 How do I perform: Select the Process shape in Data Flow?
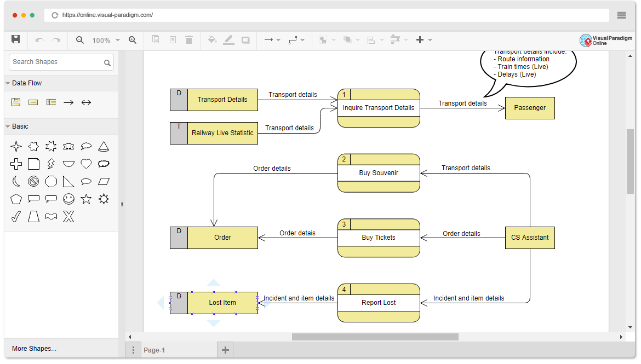coord(16,102)
